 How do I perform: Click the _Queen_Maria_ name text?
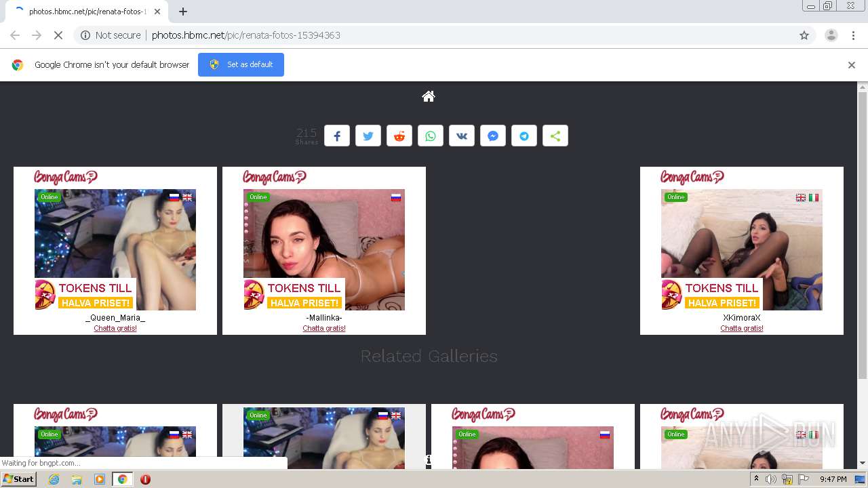(x=115, y=318)
